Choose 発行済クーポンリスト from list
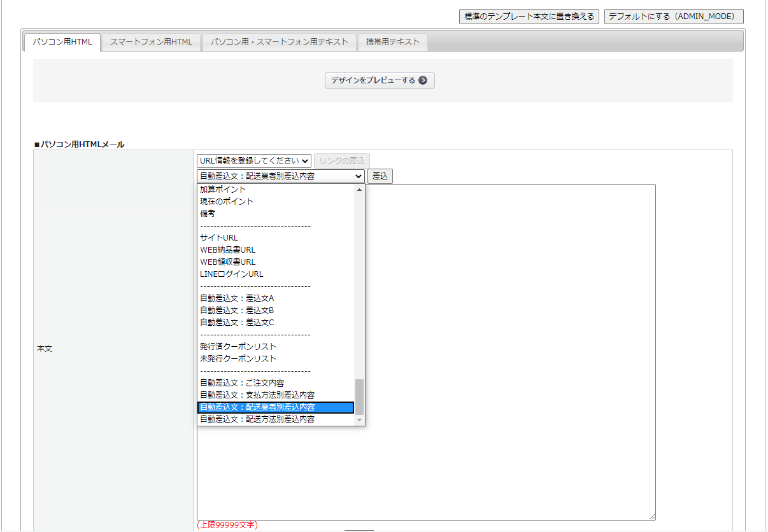 coord(238,347)
